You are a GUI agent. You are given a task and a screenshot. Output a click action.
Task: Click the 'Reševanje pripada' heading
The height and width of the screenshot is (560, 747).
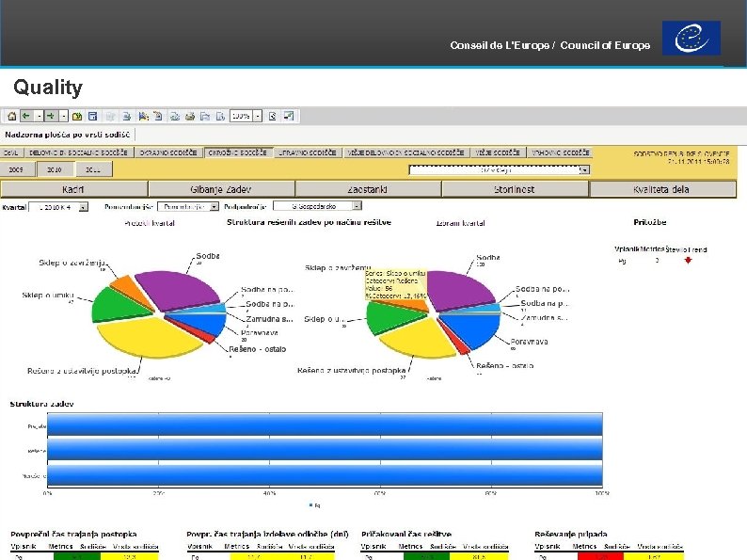[571, 535]
